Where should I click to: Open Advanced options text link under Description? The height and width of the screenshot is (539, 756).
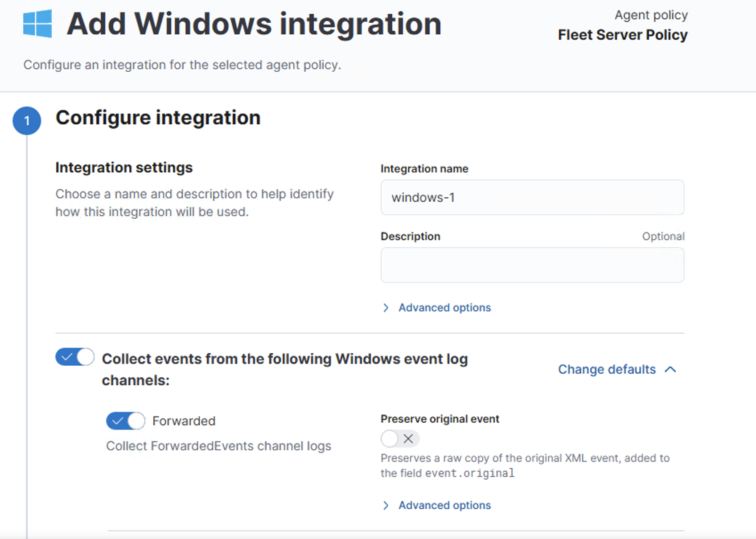click(444, 308)
